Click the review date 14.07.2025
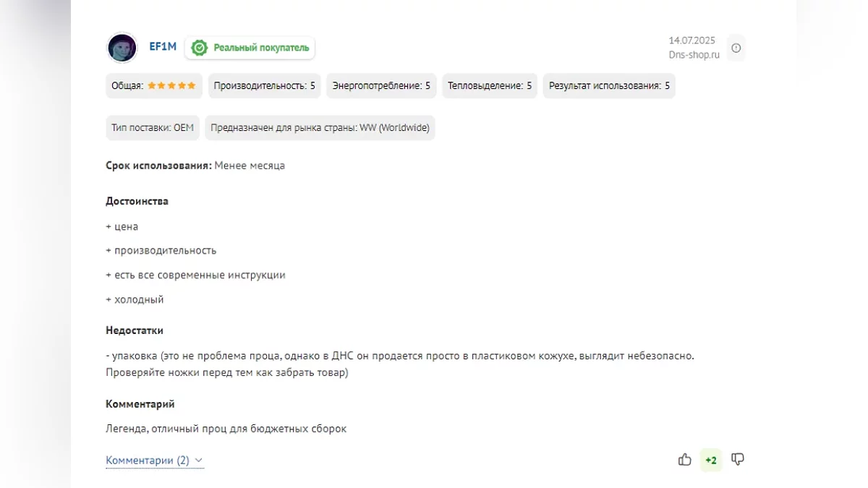Viewport: 868px width, 488px height. pos(692,40)
